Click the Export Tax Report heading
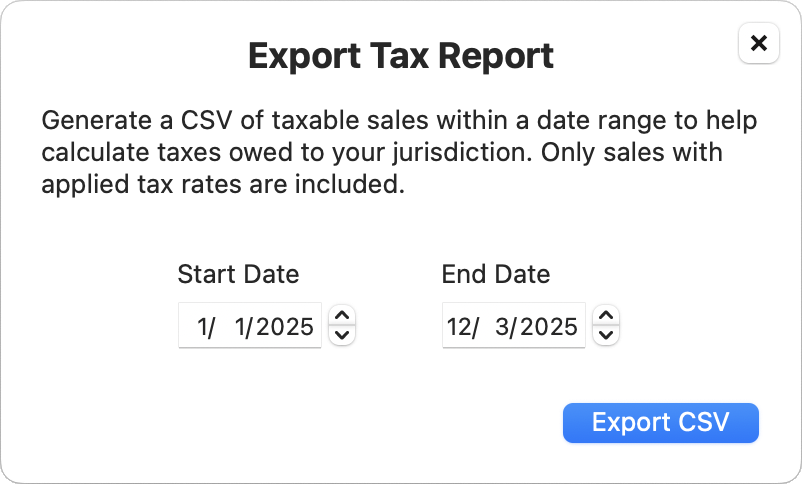Image resolution: width=802 pixels, height=484 pixels. tap(400, 56)
